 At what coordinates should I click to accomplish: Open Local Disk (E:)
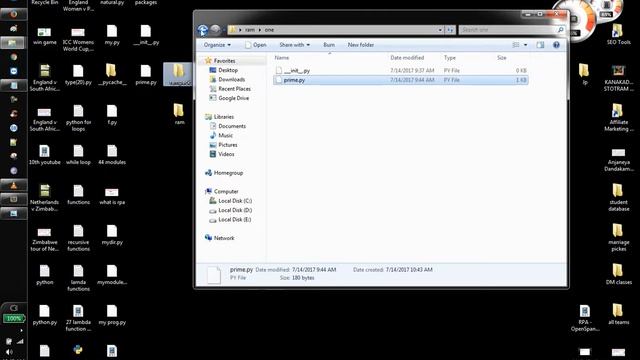[x=235, y=220]
